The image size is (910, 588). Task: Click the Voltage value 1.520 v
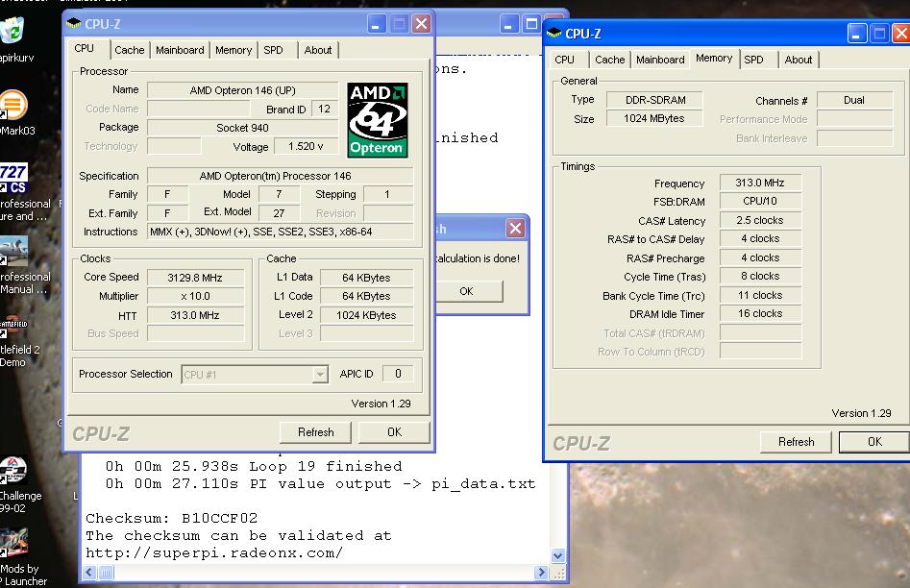coord(306,146)
